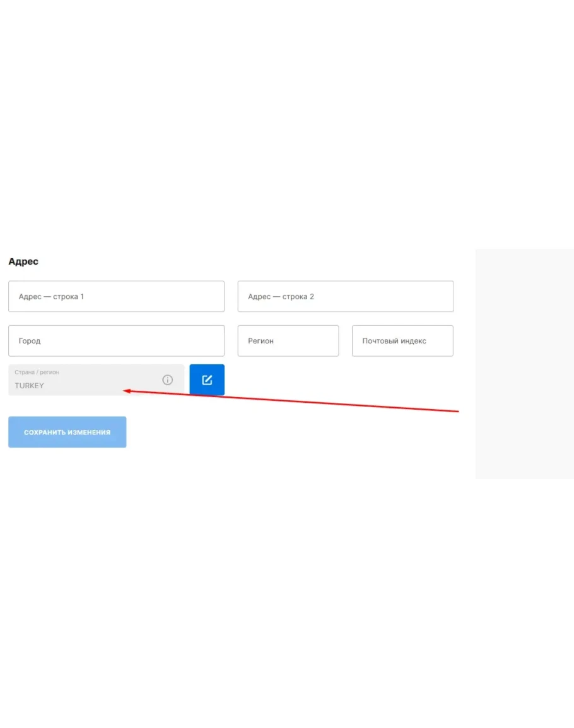Click the TURKEY country value text
The image size is (574, 728).
tap(30, 386)
